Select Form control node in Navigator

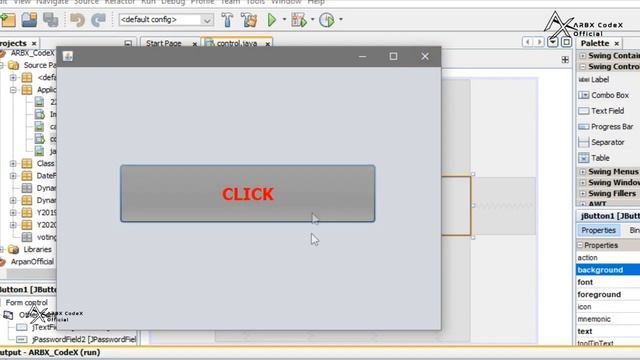pos(27,302)
